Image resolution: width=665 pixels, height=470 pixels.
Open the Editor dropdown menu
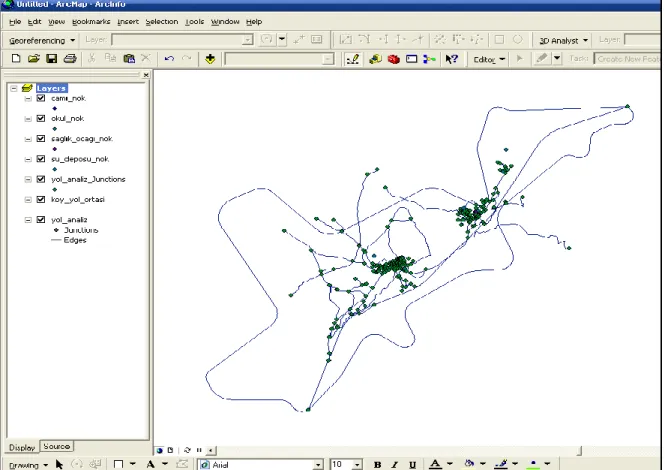[x=489, y=59]
